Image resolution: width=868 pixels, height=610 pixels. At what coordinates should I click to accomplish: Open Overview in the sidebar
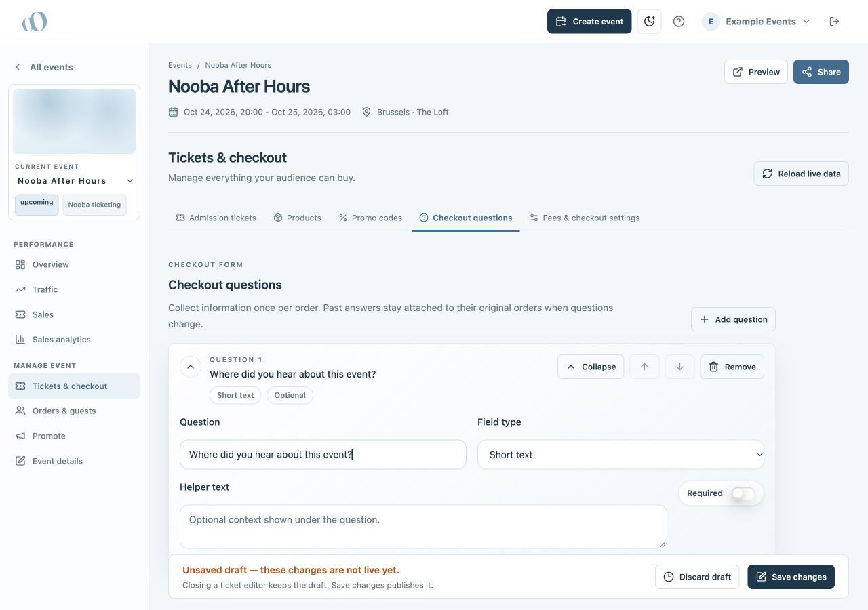coord(74,264)
